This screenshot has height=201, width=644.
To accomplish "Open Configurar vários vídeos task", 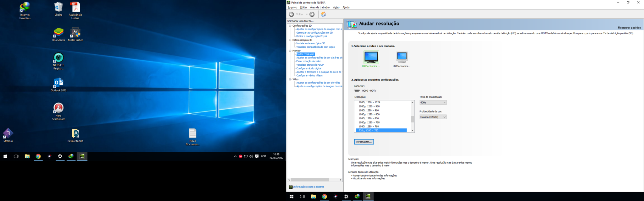I will (309, 75).
